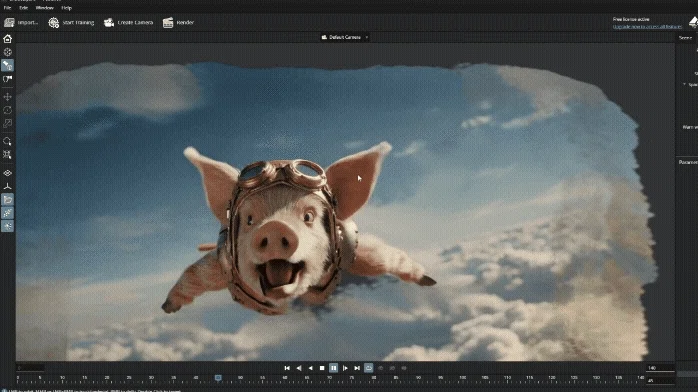Screen dimensions: 698x392
Task: Click the second dimmed icon after loop button
Action: click(x=392, y=368)
